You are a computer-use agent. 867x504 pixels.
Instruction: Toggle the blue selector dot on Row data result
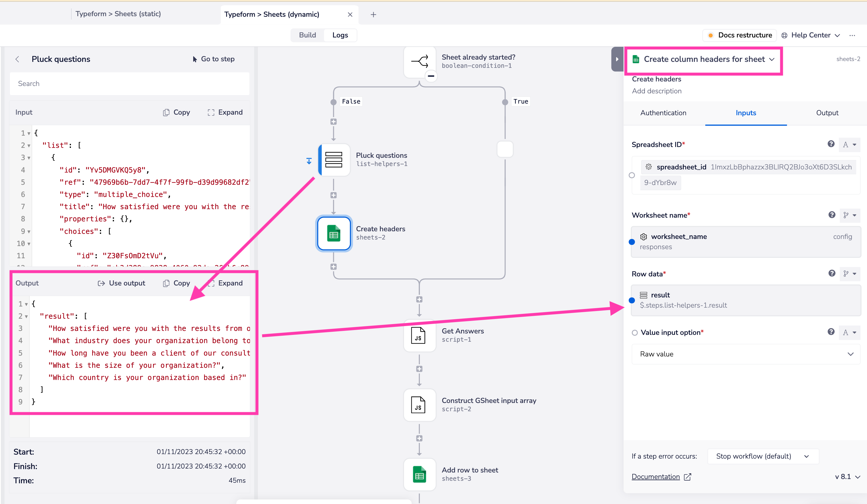click(x=632, y=300)
